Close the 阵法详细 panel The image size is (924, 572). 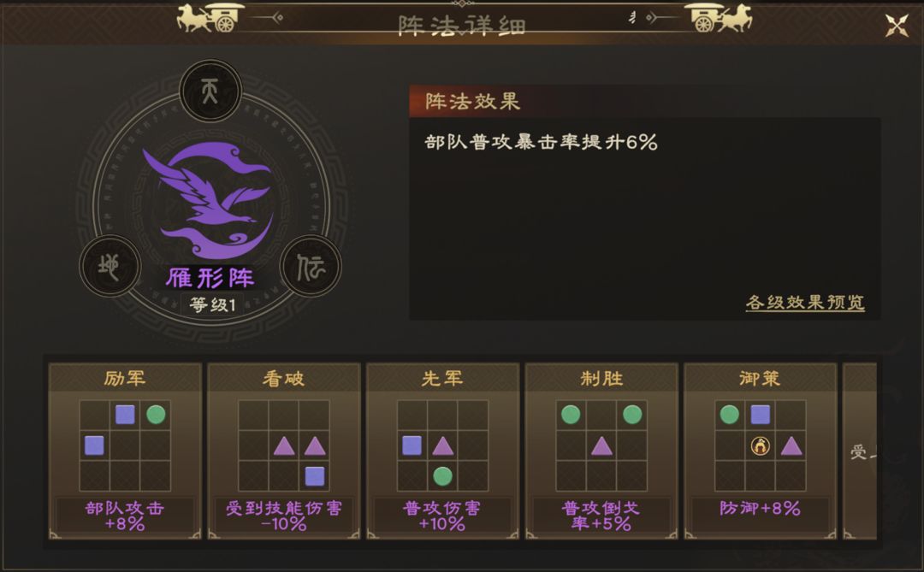click(x=897, y=26)
